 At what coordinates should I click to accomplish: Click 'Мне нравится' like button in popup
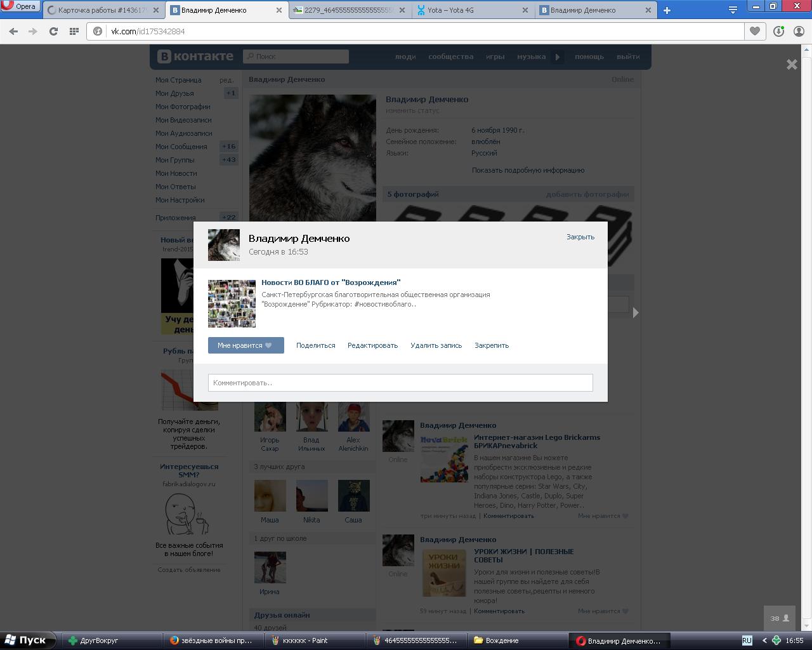click(x=246, y=345)
